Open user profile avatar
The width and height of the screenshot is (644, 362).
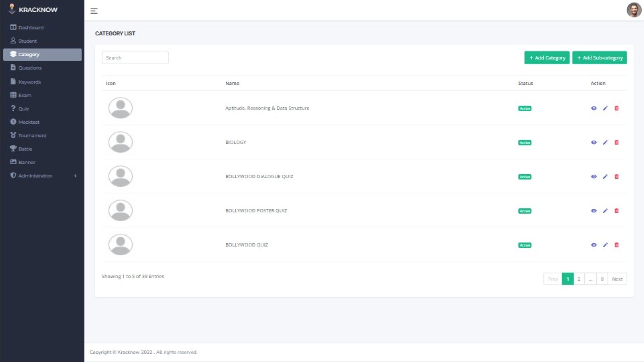click(x=634, y=10)
